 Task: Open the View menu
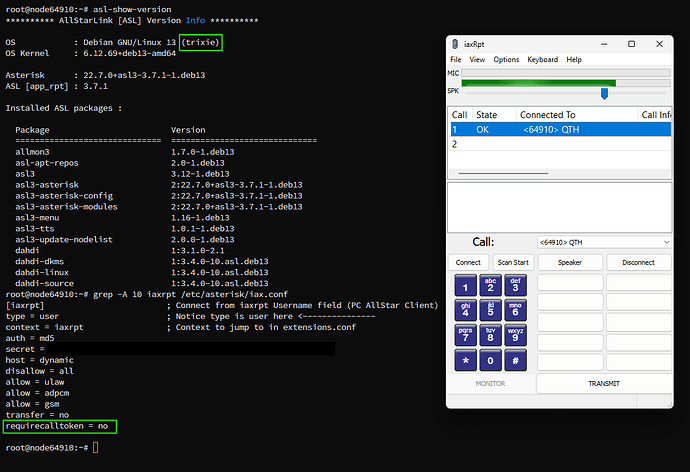477,60
